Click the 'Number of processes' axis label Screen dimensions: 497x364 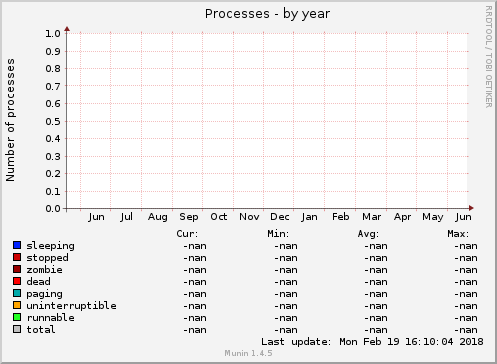click(x=11, y=120)
